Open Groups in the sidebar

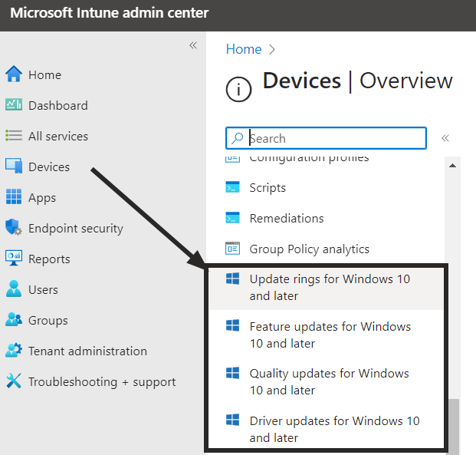pos(48,321)
